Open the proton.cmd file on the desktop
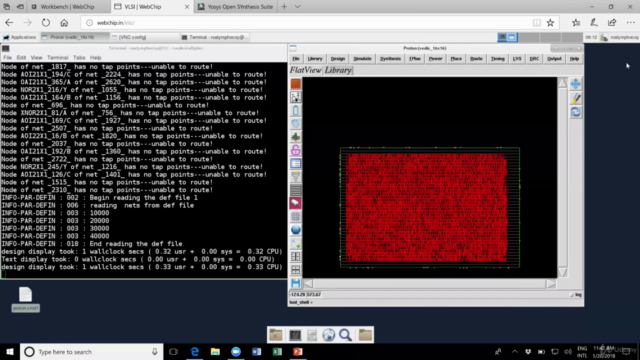This screenshot has width=640, height=360. coord(25,299)
